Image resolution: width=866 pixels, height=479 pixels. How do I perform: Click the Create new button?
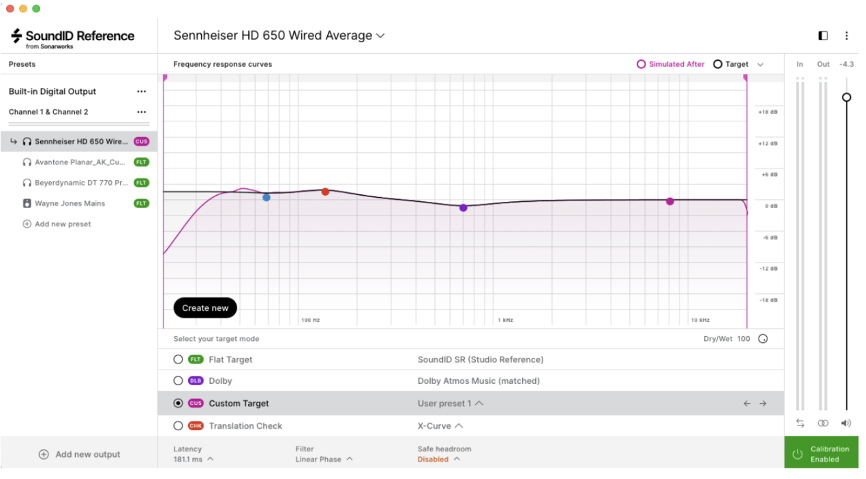[205, 308]
